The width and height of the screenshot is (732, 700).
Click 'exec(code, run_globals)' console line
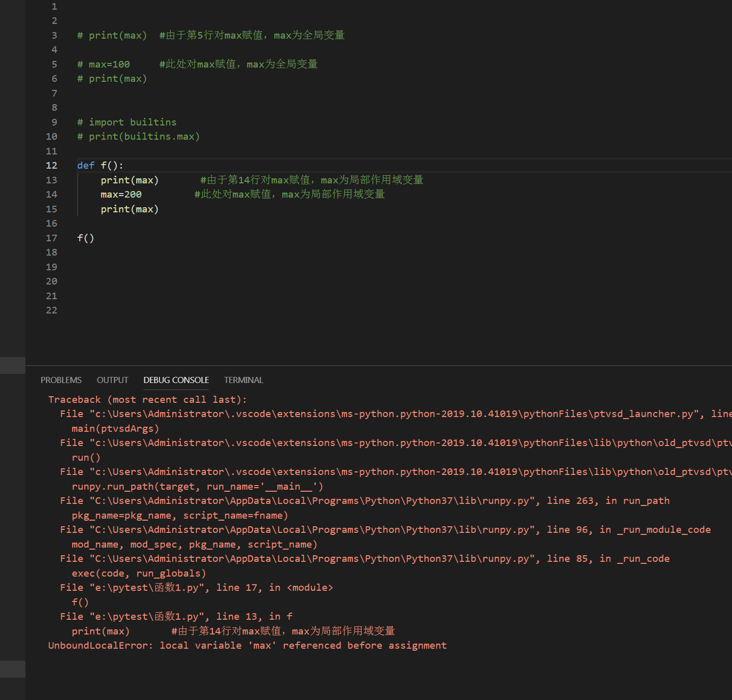click(x=139, y=574)
